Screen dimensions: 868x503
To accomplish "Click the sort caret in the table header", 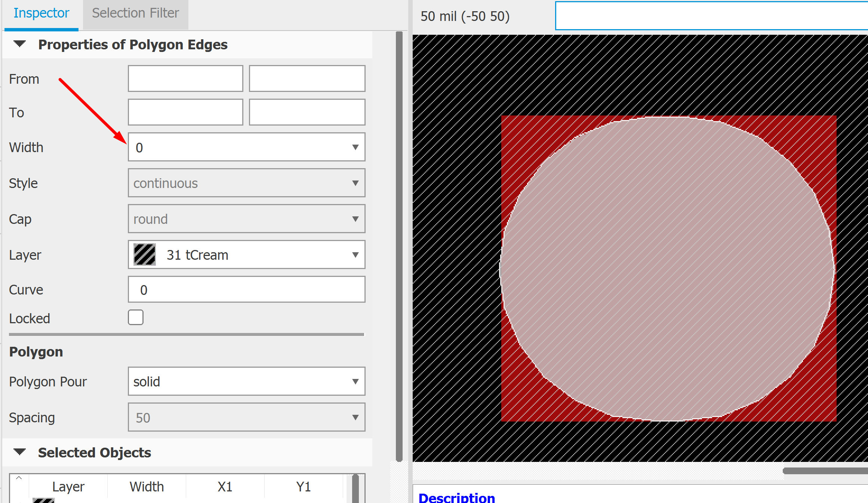I will (x=18, y=478).
